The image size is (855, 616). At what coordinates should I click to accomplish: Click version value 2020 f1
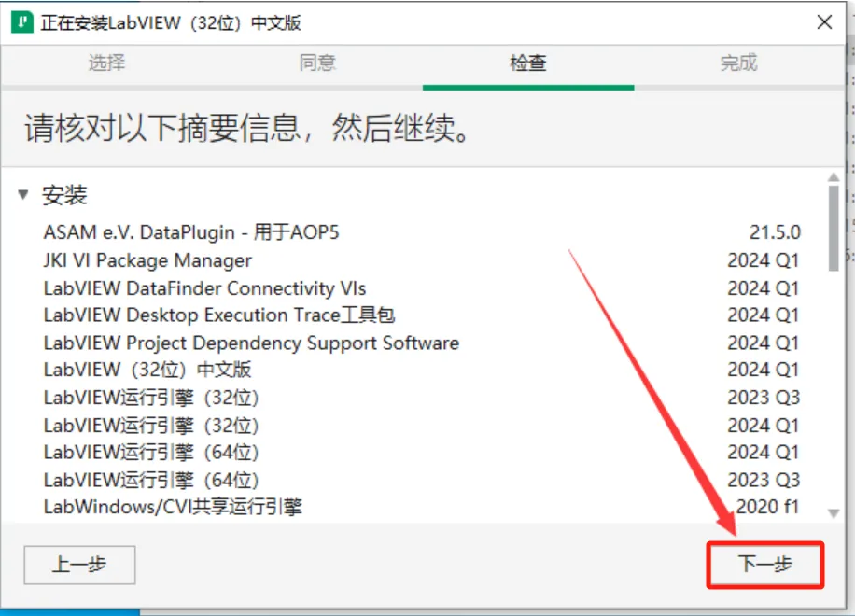767,507
